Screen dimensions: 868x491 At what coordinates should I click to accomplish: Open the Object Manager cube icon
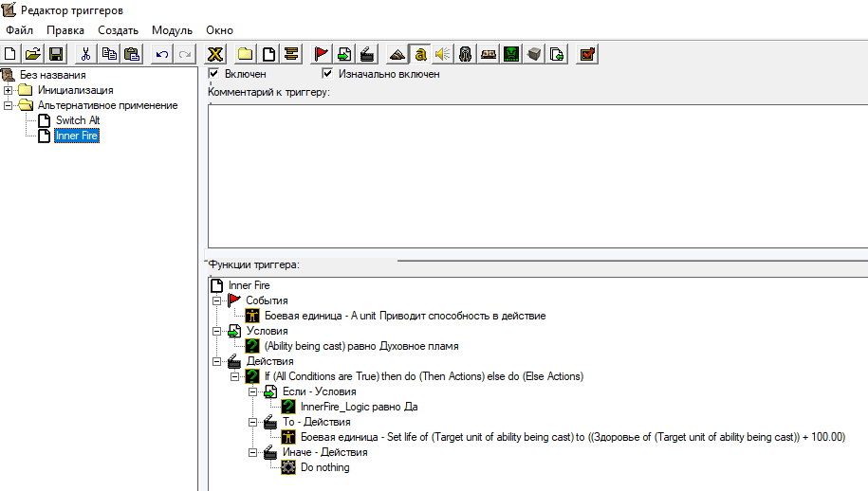pos(534,54)
